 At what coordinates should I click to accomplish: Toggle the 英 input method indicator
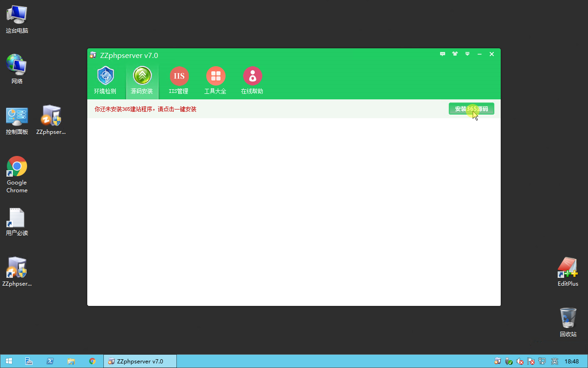pyautogui.click(x=554, y=361)
